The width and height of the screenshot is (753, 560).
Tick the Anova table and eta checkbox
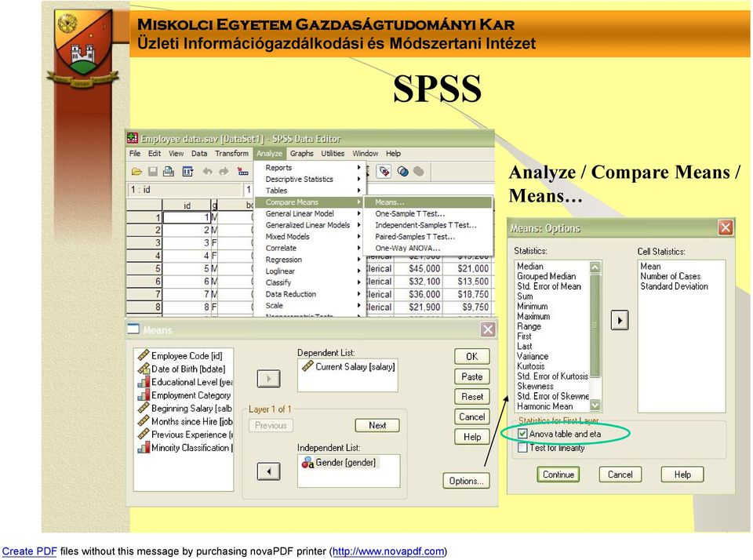[522, 435]
